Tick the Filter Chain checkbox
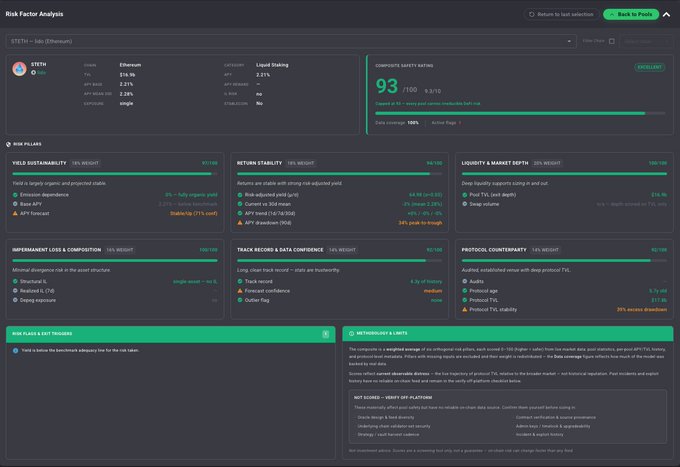Viewport: 680px width, 467px height. tap(611, 41)
